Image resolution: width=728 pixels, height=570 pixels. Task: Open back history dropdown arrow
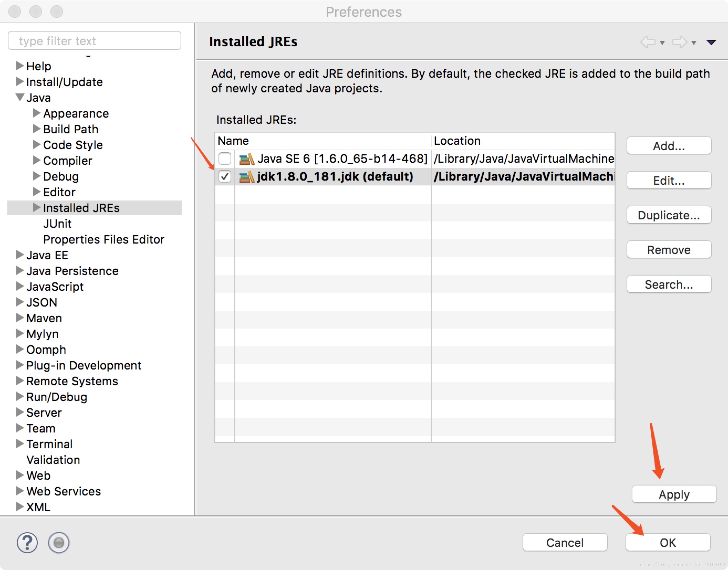(662, 43)
